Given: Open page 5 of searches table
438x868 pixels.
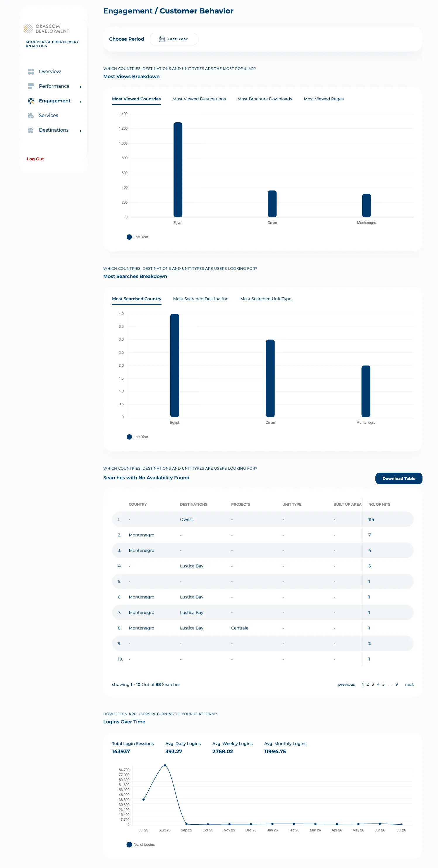Looking at the screenshot, I should coord(383,684).
